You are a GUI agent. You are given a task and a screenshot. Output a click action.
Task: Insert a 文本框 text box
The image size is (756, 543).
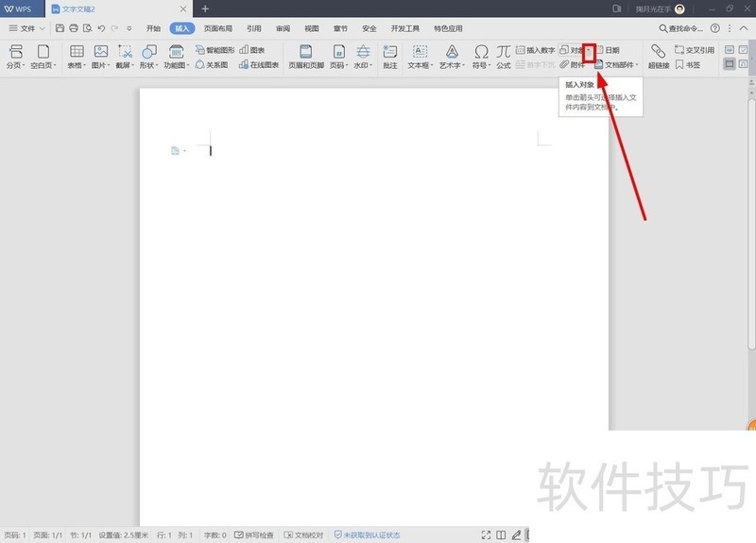(x=421, y=57)
